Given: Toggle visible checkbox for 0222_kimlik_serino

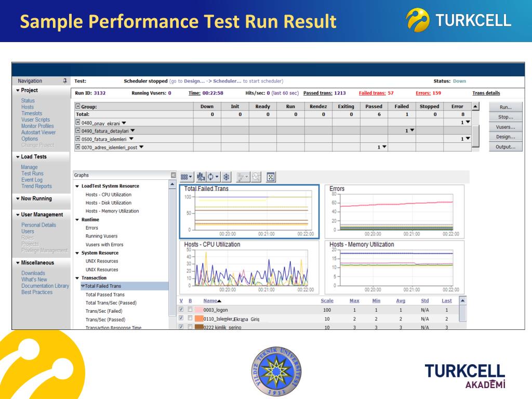Looking at the screenshot, I should tap(181, 327).
